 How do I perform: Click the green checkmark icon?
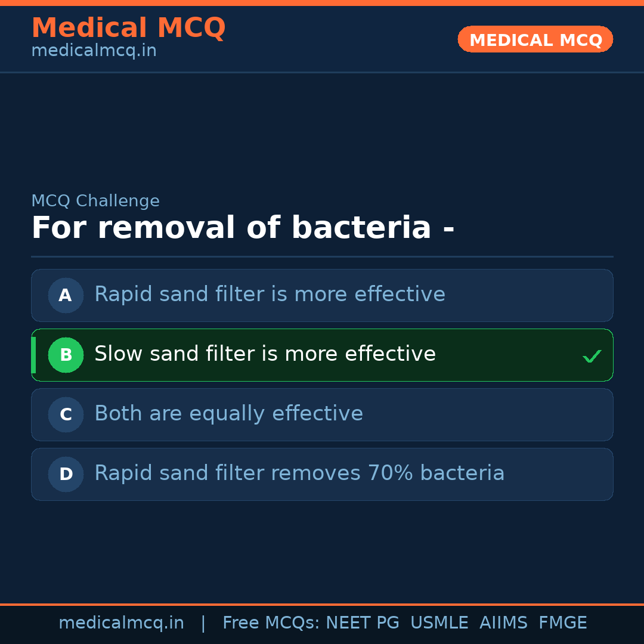coord(592,356)
